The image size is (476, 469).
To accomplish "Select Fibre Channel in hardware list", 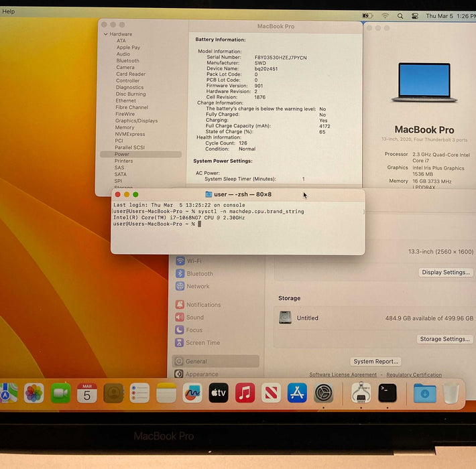I will tap(132, 107).
